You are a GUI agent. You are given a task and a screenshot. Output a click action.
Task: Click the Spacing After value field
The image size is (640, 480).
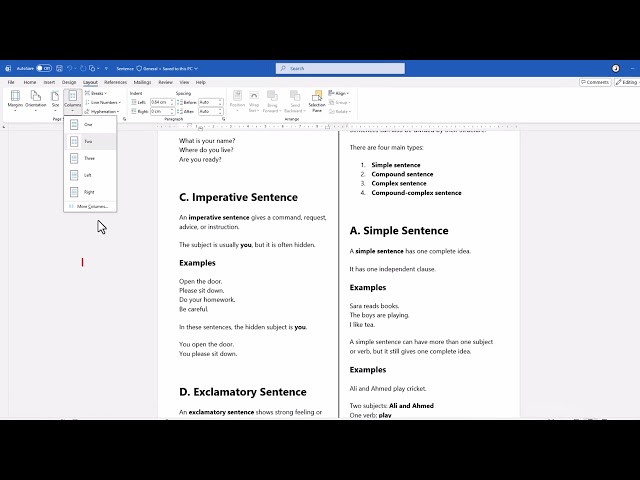click(208, 111)
